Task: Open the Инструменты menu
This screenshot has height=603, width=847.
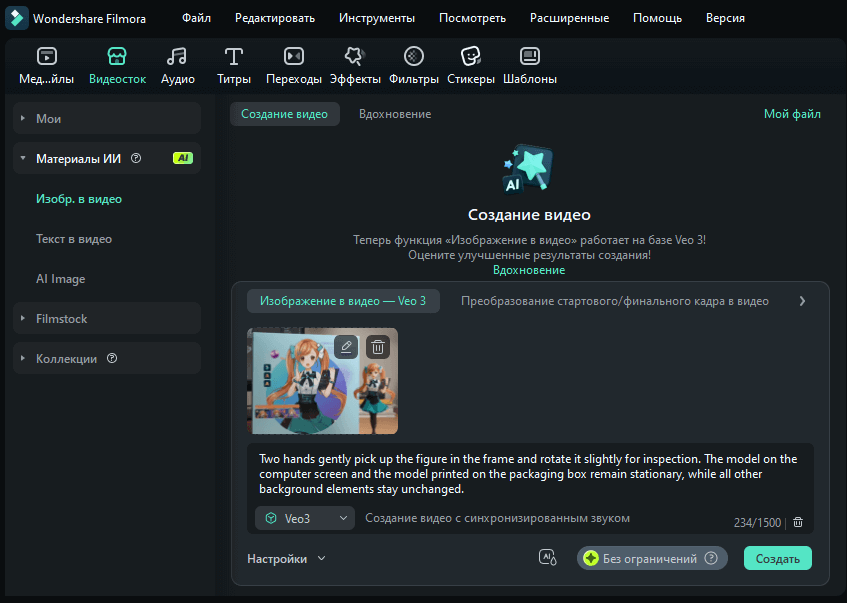Action: 377,18
